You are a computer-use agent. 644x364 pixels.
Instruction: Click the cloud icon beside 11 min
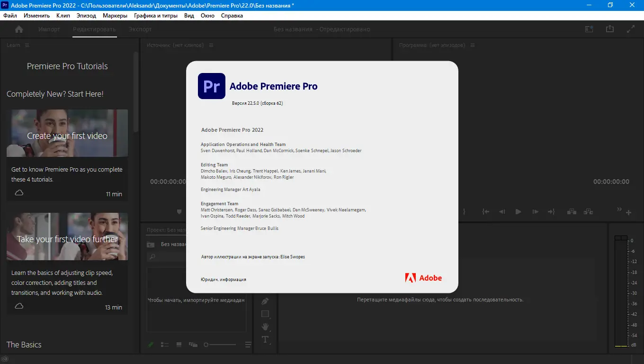(x=19, y=193)
